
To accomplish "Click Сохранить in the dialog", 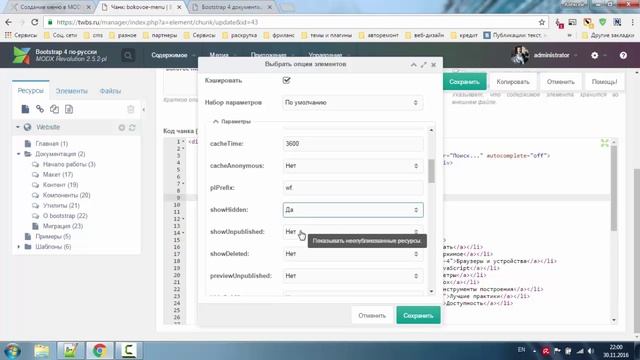I will 418,316.
